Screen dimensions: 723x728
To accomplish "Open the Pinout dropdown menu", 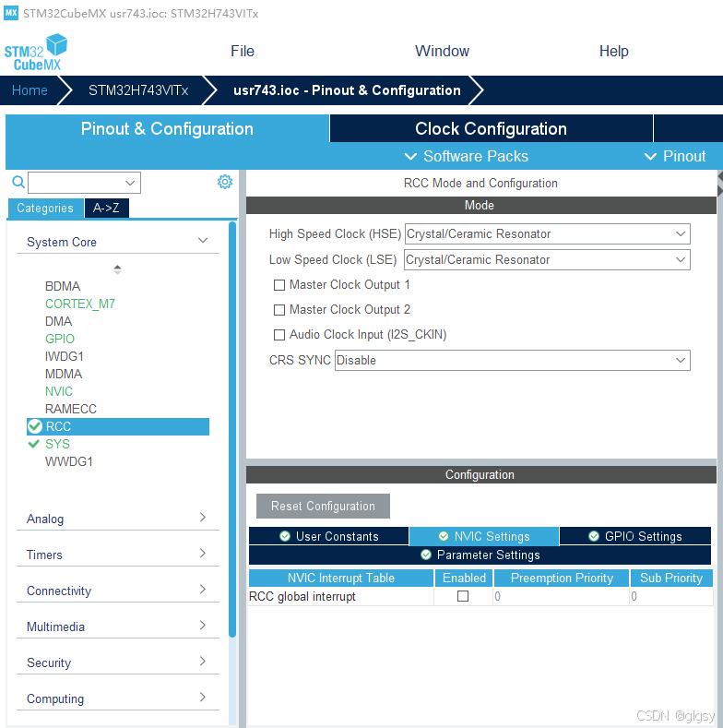I will tap(675, 156).
